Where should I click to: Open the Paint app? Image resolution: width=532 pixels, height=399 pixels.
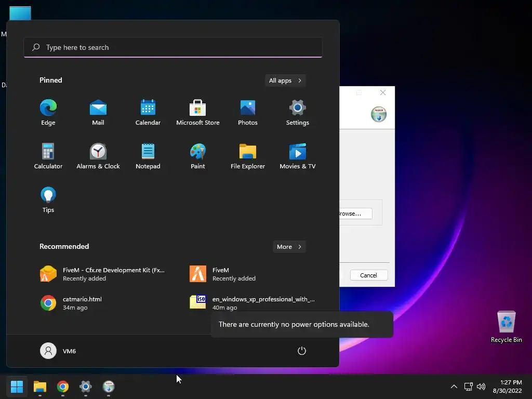tap(198, 156)
